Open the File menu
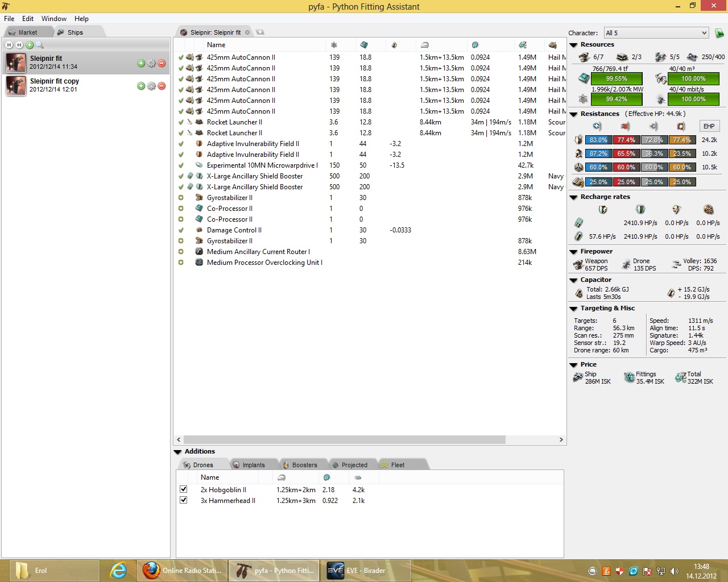Screen dimensions: 728x582 coord(9,19)
